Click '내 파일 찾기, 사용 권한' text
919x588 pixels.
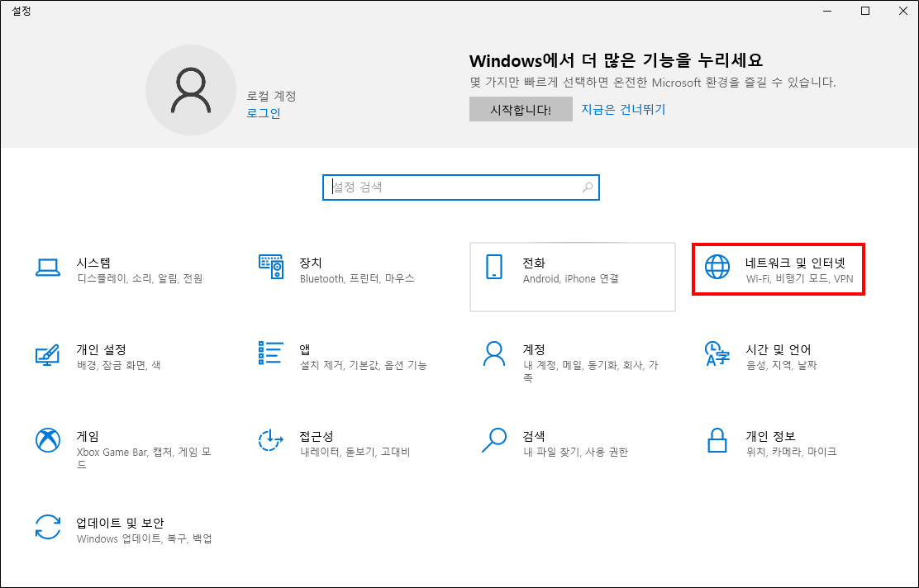575,452
